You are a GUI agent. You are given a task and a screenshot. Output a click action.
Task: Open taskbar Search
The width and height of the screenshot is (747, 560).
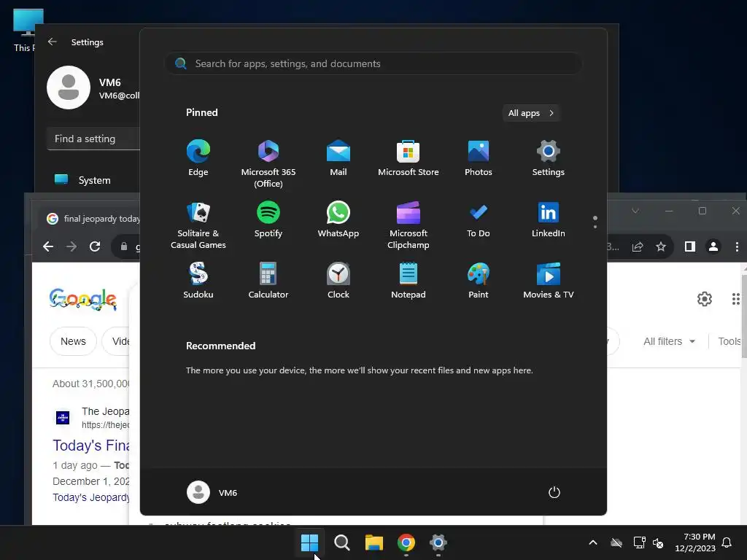coord(341,542)
